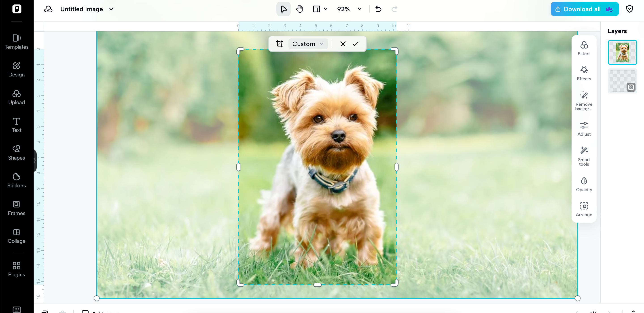Confirm crop with the checkmark
This screenshot has width=644, height=313.
click(356, 44)
